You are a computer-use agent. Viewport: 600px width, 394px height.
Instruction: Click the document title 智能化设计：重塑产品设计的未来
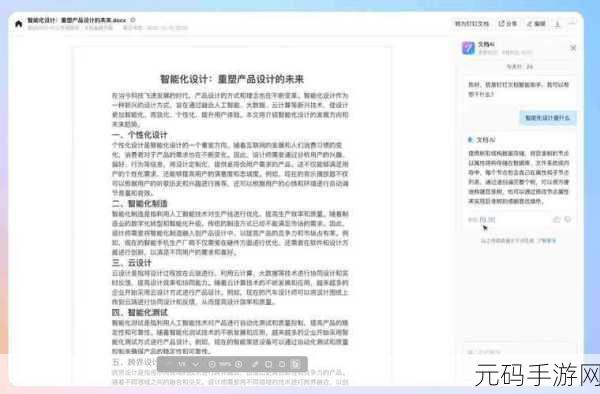pos(232,79)
